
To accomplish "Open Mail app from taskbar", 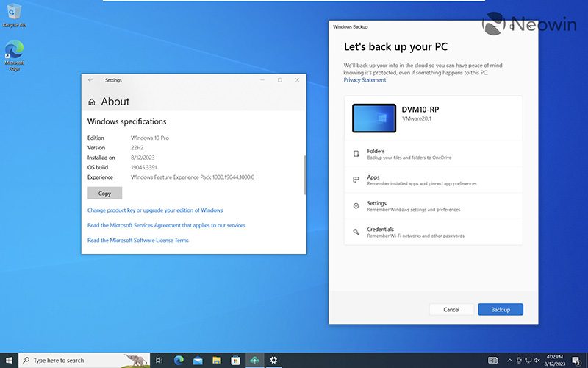I will [x=198, y=361].
